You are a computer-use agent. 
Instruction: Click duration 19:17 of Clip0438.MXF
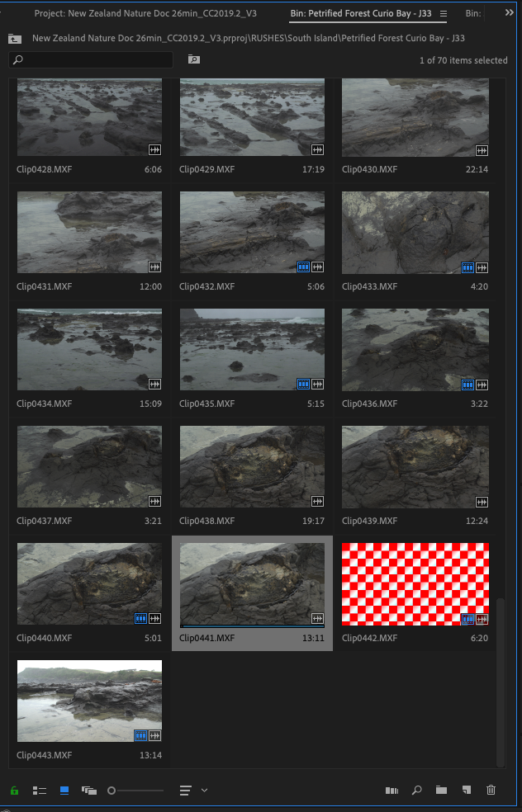click(314, 521)
